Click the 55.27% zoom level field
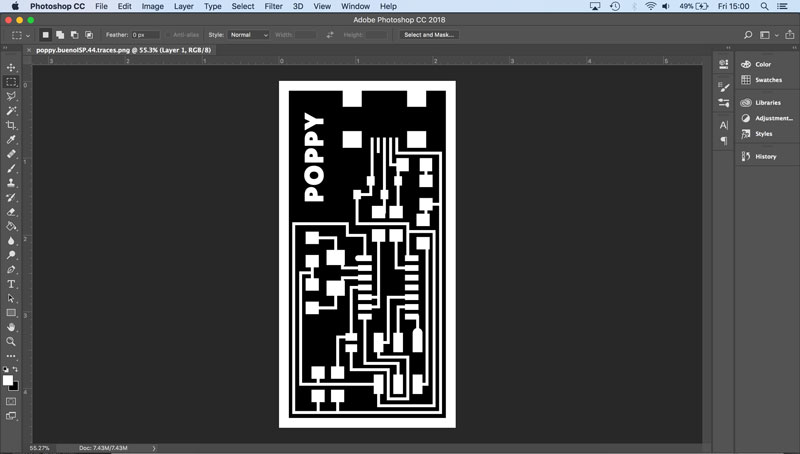This screenshot has height=454, width=800. pyautogui.click(x=40, y=448)
